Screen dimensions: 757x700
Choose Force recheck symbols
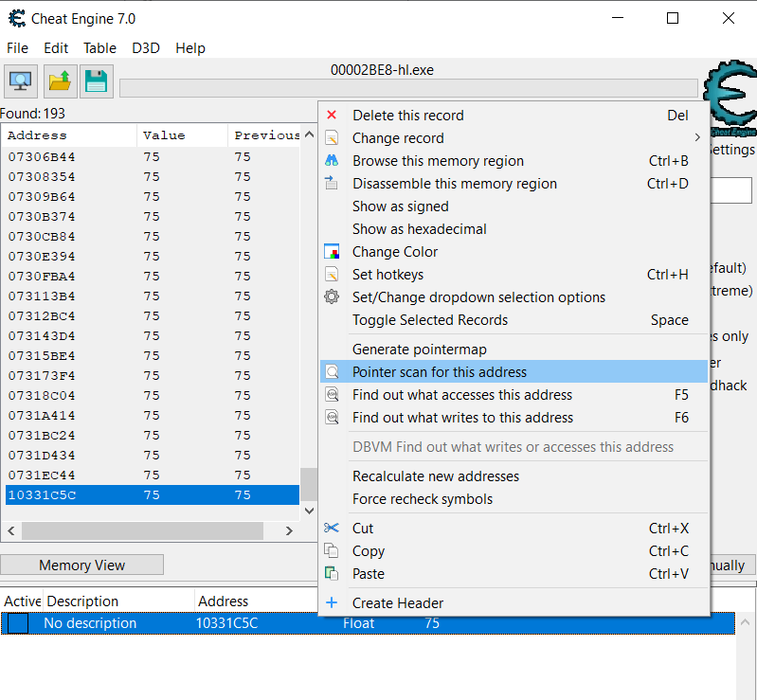coord(514,498)
